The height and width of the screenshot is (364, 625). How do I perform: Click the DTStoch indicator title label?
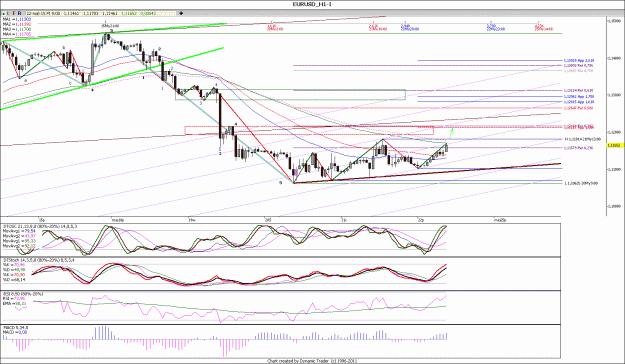40,260
